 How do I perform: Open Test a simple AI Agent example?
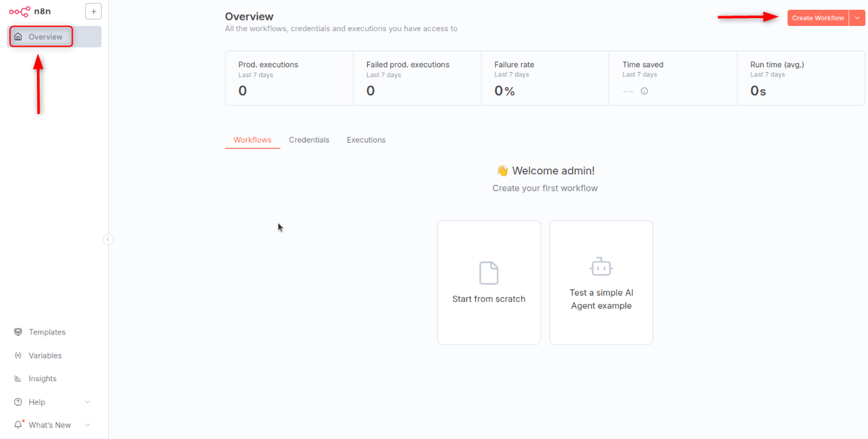[601, 282]
